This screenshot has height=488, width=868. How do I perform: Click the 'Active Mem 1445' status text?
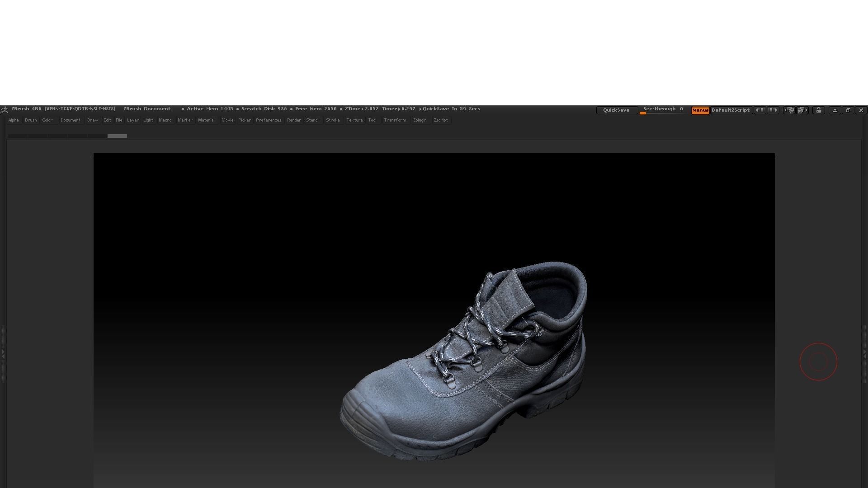210,109
